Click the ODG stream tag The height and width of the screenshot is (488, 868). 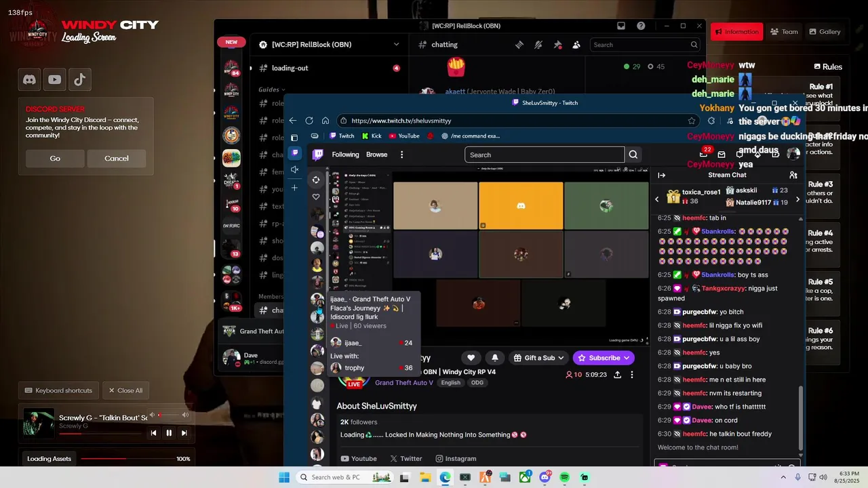click(x=477, y=383)
